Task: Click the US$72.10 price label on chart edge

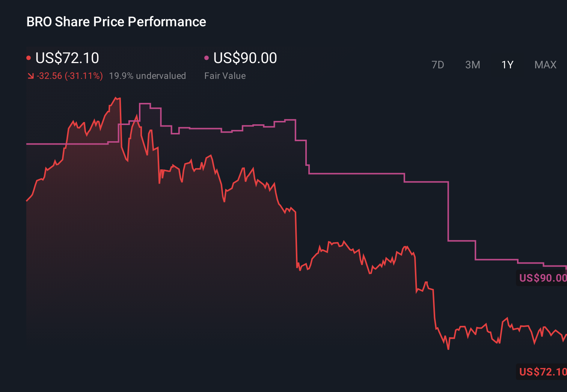Action: 542,372
